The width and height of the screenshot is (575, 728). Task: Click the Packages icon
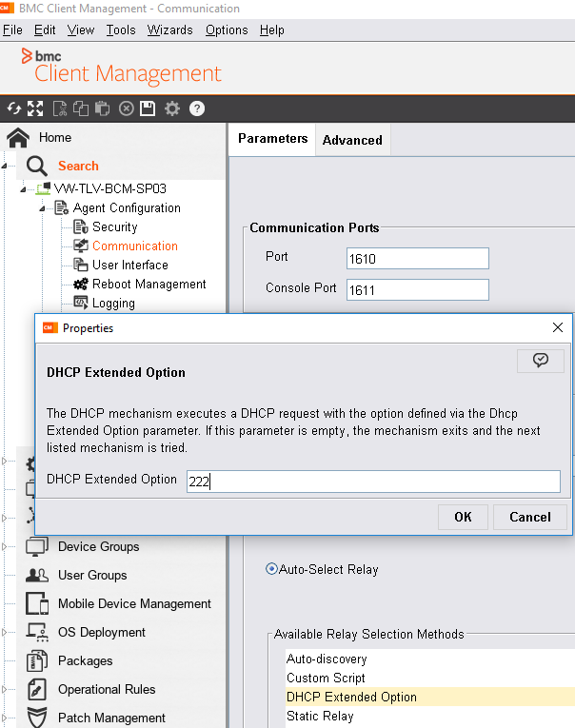point(37,660)
